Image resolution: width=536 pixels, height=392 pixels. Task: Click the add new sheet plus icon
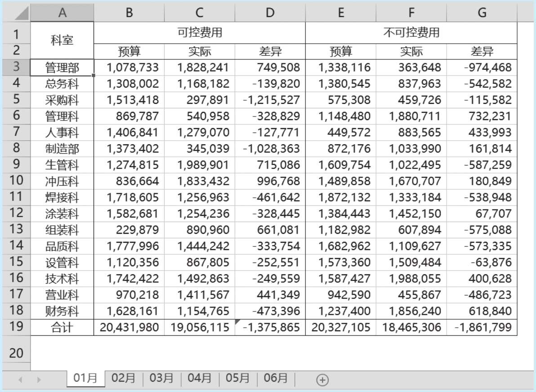(322, 380)
